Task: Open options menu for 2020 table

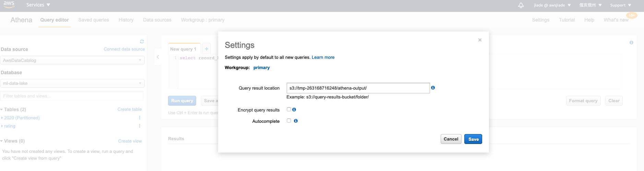Action: (140, 118)
